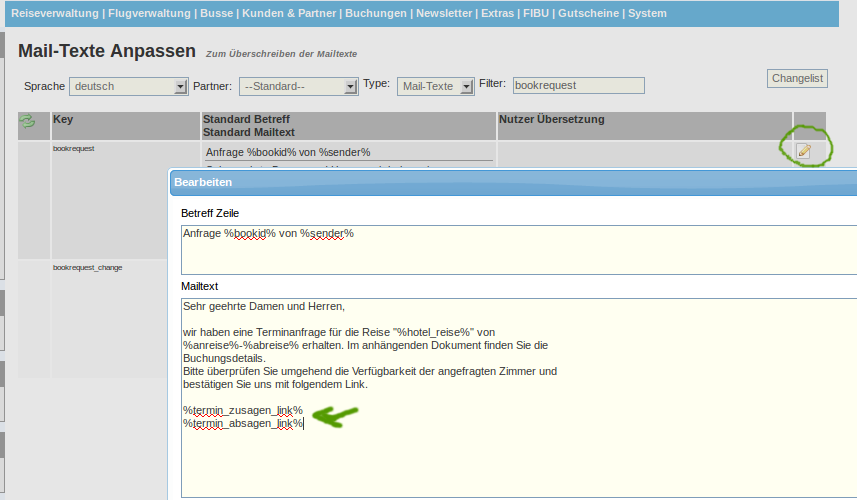Image resolution: width=857 pixels, height=500 pixels.
Task: Open the Sprache dropdown showing deutsch
Action: (128, 87)
